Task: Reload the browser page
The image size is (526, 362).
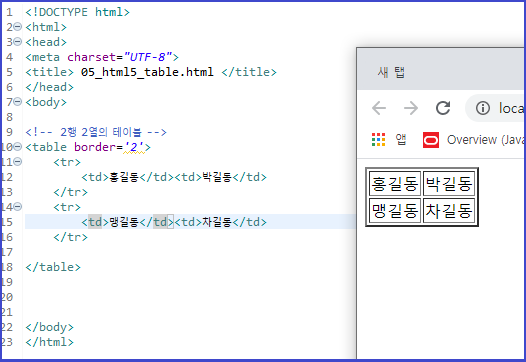Action: click(x=443, y=108)
